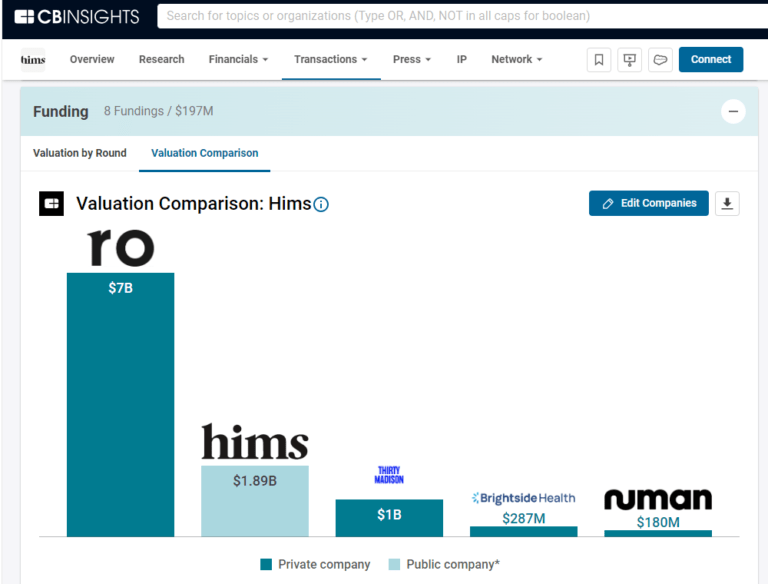768x584 pixels.
Task: Click the Edit Companies button
Action: (x=648, y=203)
